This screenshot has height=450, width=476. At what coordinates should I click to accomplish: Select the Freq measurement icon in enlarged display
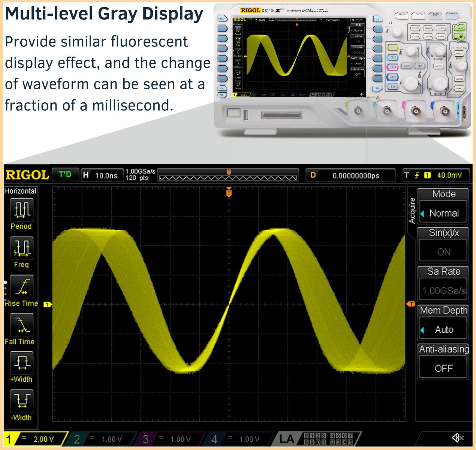point(21,248)
